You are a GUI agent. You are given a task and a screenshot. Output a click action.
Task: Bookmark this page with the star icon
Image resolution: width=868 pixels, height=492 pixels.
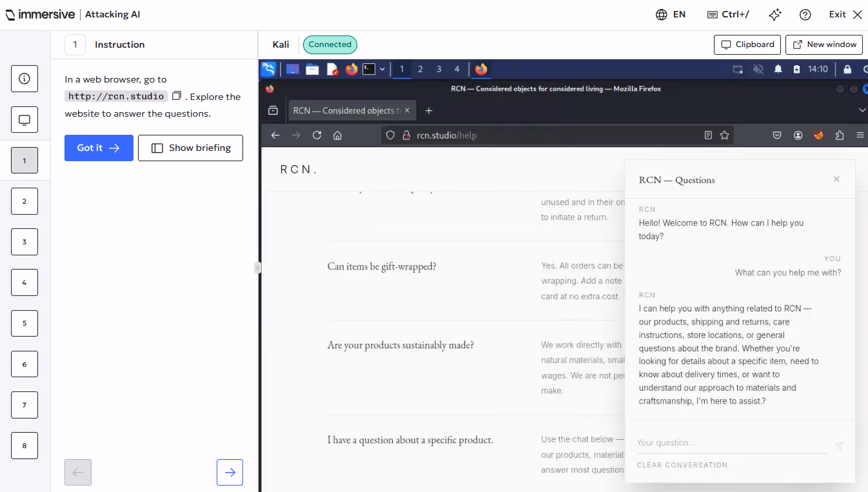(x=724, y=135)
